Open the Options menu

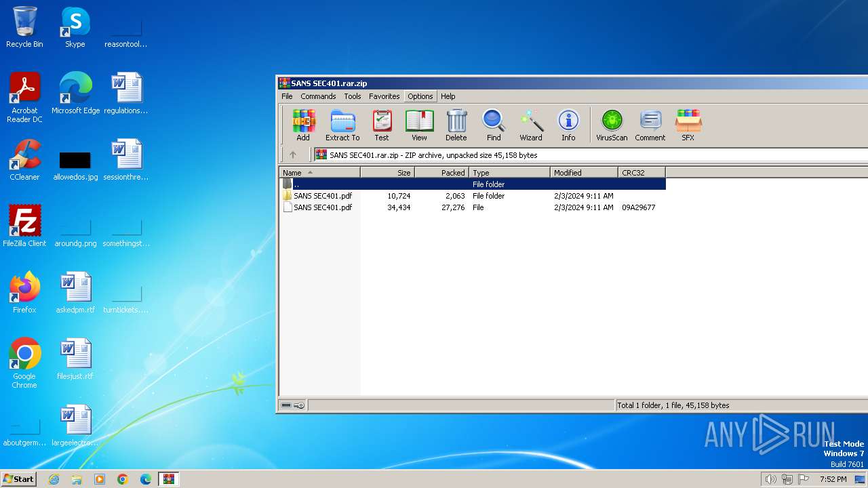coord(420,96)
